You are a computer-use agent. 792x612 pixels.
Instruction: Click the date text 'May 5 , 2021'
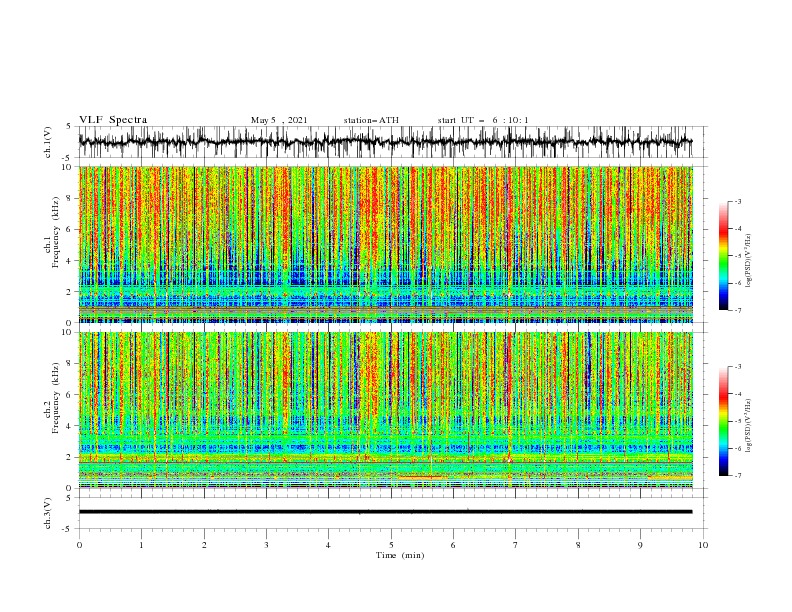click(x=279, y=120)
